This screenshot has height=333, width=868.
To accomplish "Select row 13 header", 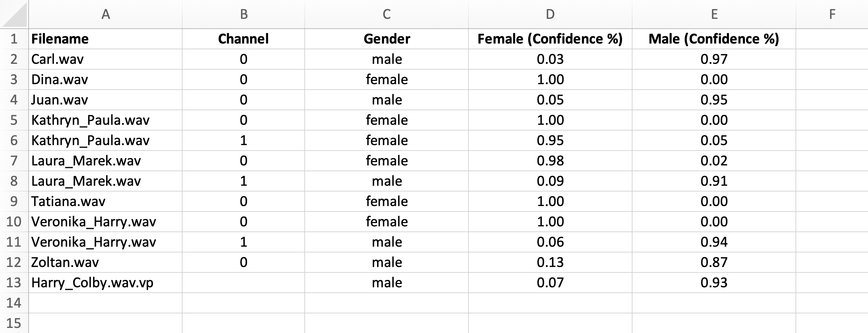I will point(14,283).
